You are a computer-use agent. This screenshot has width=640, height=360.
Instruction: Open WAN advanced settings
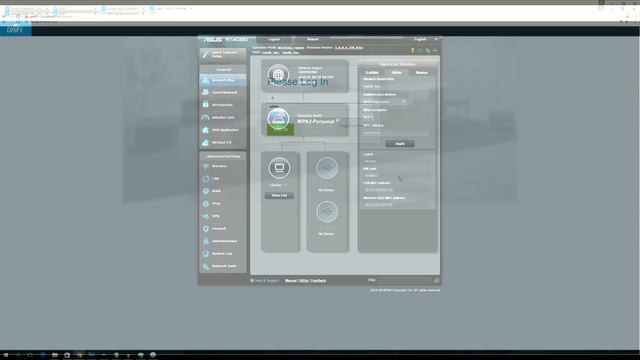click(x=223, y=191)
